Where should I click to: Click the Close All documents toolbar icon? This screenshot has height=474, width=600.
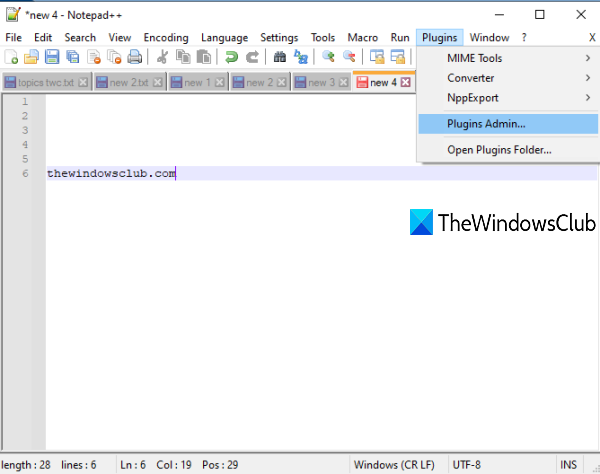[114, 57]
